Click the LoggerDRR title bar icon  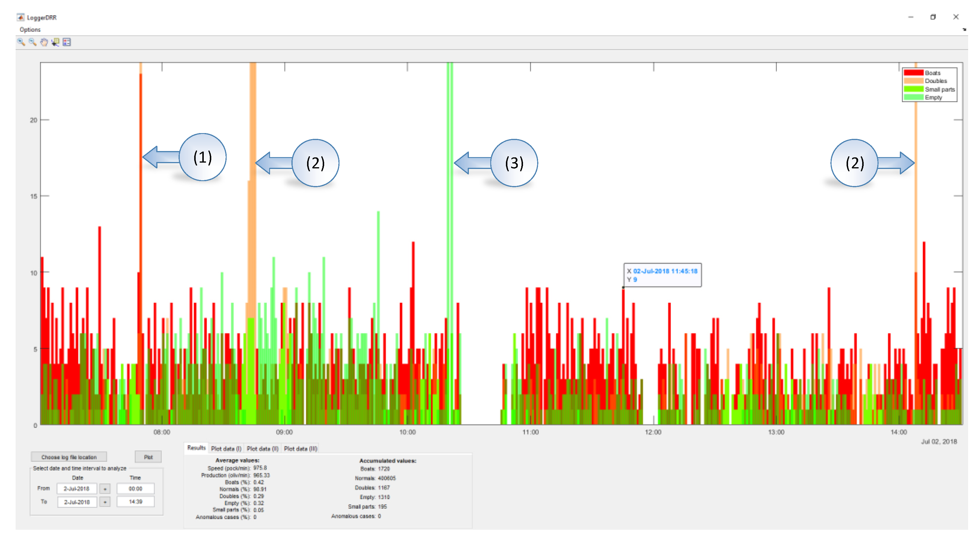coord(21,17)
